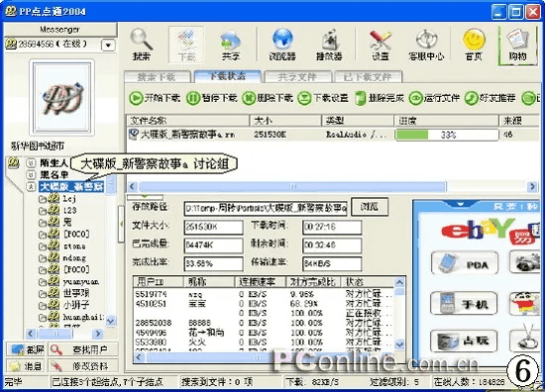Click the 截屏 screenshot button
The height and width of the screenshot is (392, 545).
pos(27,349)
